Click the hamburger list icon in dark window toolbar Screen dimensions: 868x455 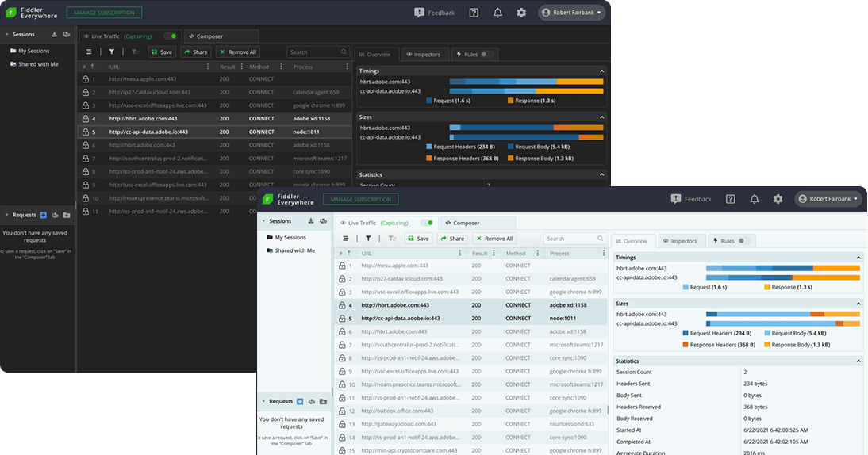pyautogui.click(x=89, y=52)
